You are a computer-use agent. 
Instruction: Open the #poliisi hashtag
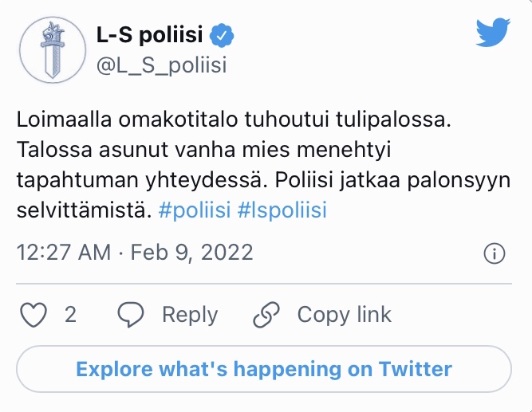(195, 210)
